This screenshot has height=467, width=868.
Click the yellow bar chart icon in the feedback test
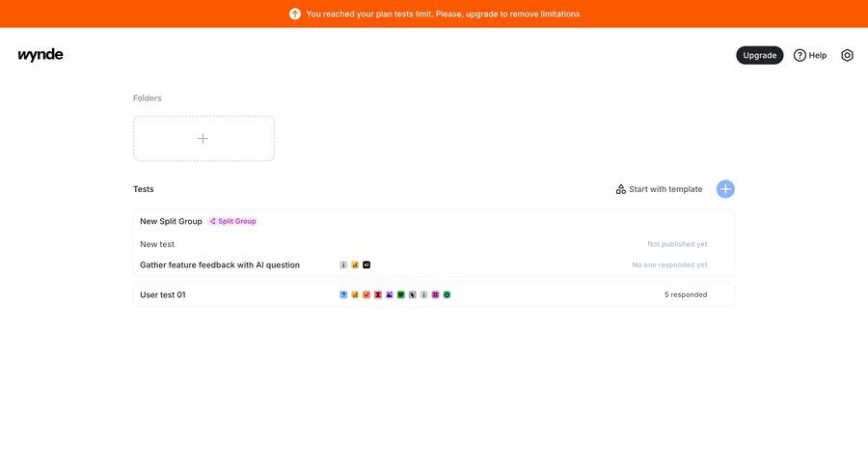coord(355,264)
